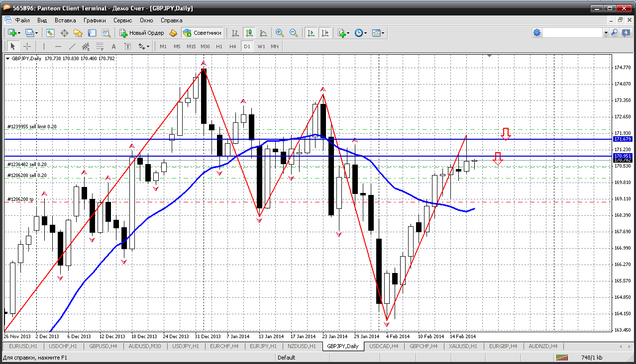Switch to the EURUSD,H1 chart tab

pyautogui.click(x=23, y=346)
